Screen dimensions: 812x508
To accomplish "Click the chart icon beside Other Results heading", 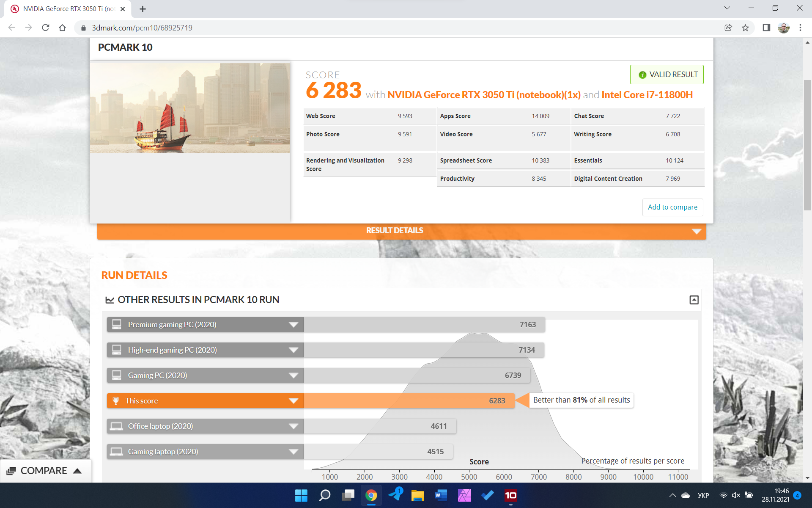I will click(x=110, y=300).
